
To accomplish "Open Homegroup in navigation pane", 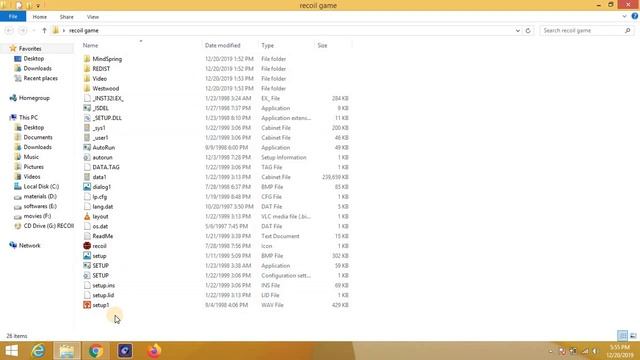I will [34, 98].
